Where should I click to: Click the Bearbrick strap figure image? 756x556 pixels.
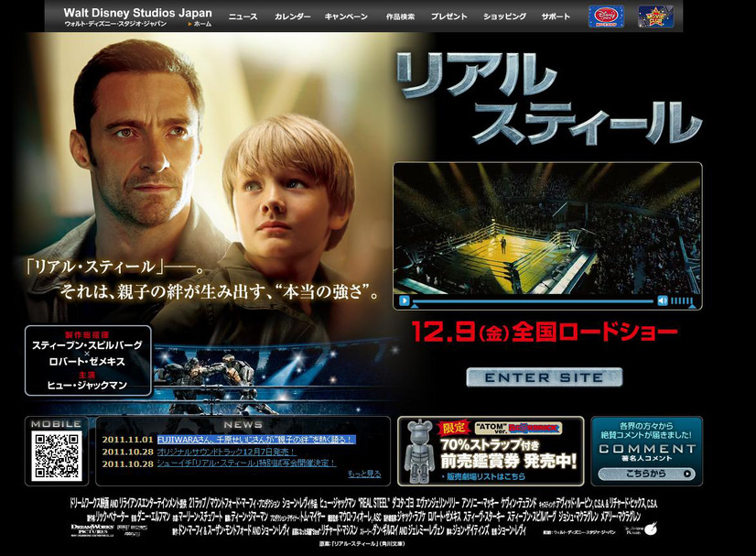pyautogui.click(x=419, y=452)
